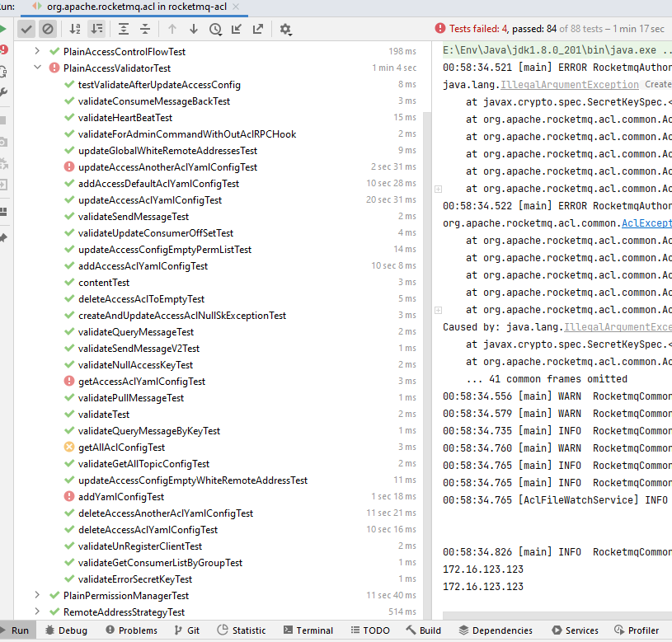Open IllegalArgumentException link on second line

tap(570, 85)
